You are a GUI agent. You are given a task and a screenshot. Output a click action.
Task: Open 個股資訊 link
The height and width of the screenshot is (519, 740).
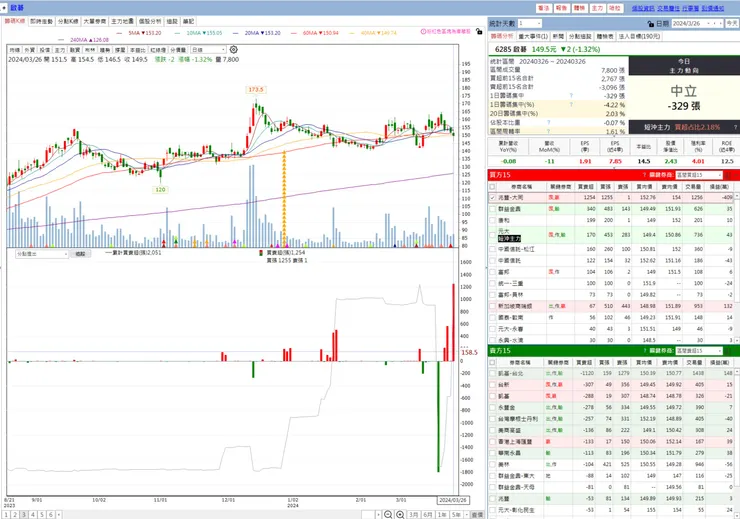point(643,8)
